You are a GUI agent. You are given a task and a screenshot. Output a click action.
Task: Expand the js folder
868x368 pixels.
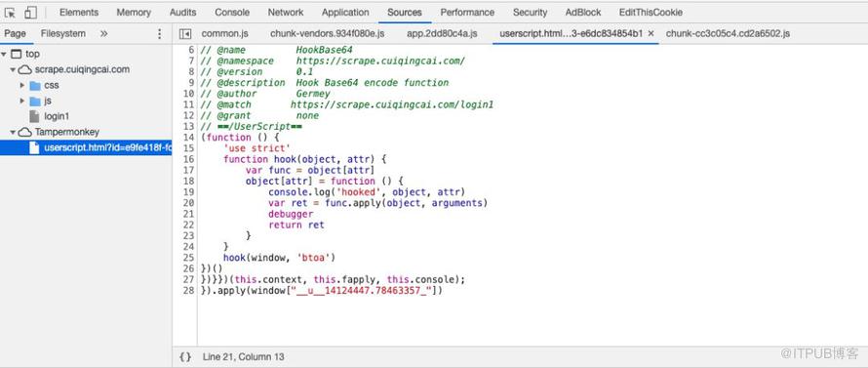(x=22, y=101)
